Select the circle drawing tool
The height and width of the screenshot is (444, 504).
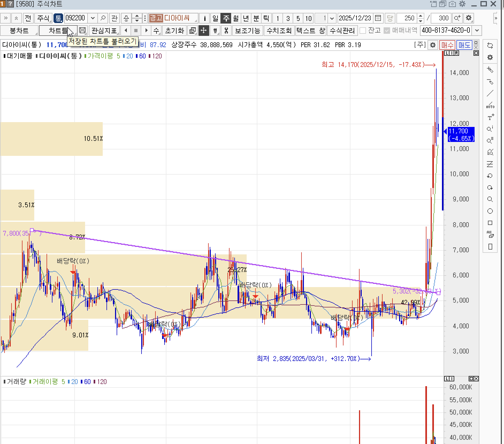tap(490, 211)
